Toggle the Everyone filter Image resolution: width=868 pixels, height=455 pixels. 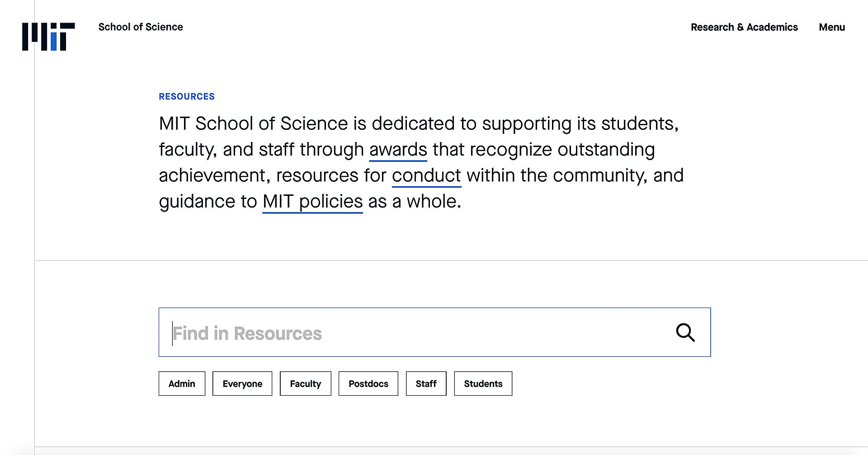[x=242, y=384]
